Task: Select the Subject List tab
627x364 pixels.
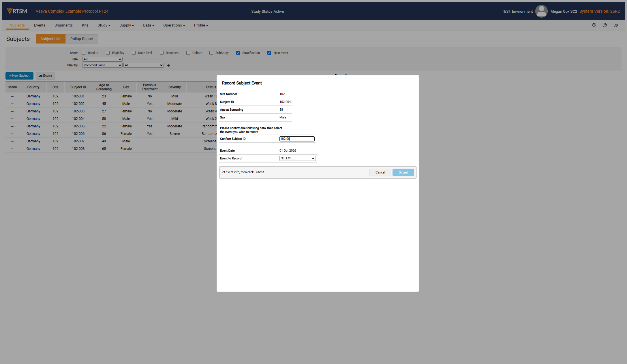Action: tap(50, 39)
